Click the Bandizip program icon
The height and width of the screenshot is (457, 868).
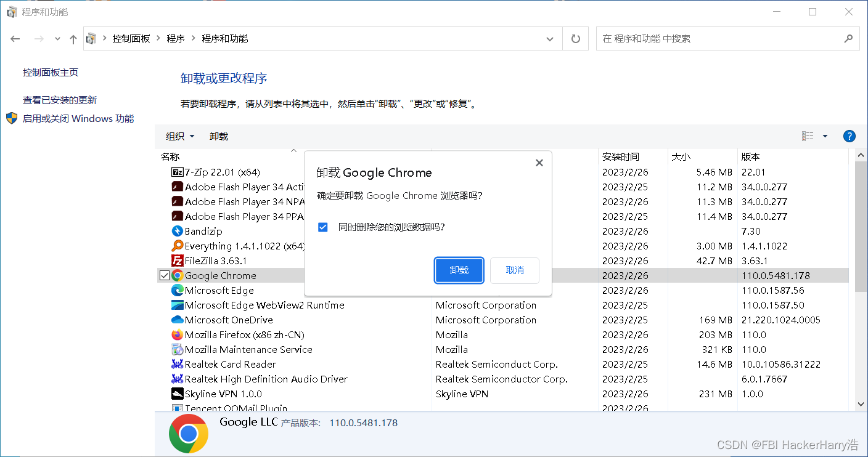[x=177, y=231]
